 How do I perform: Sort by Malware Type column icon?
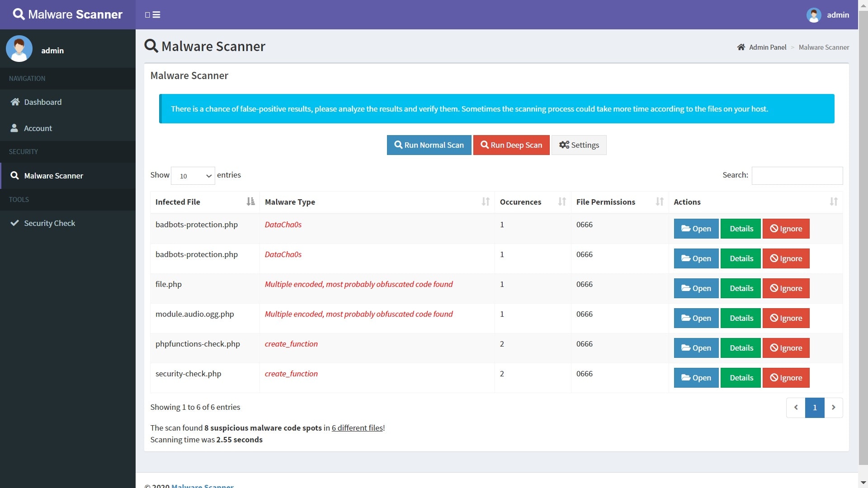coord(486,202)
